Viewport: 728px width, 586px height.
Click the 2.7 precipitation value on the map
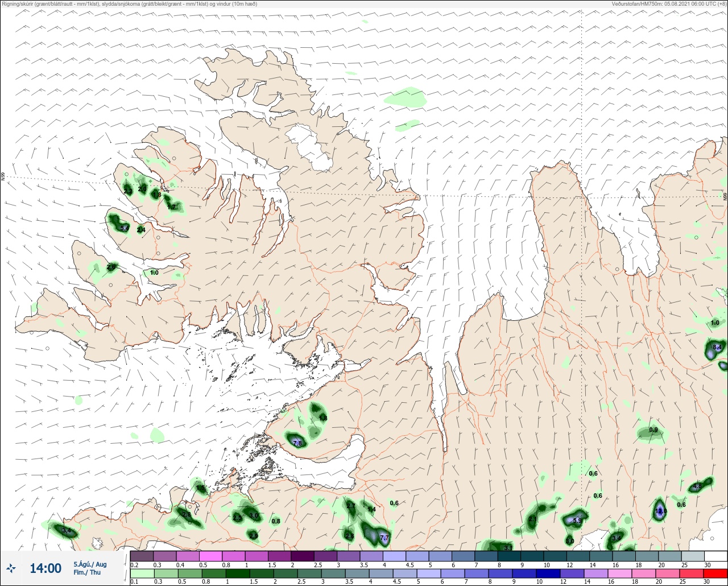350,506
